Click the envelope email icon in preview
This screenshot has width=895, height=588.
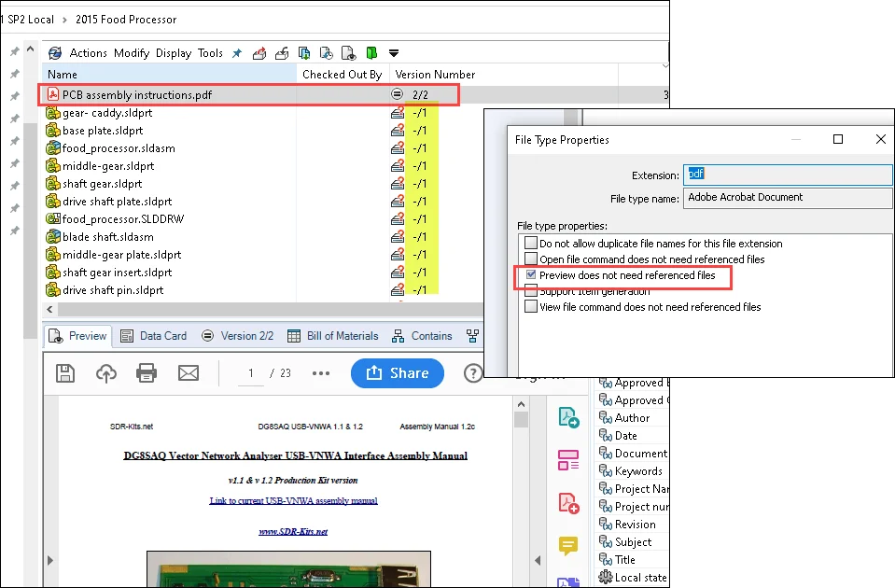point(189,373)
